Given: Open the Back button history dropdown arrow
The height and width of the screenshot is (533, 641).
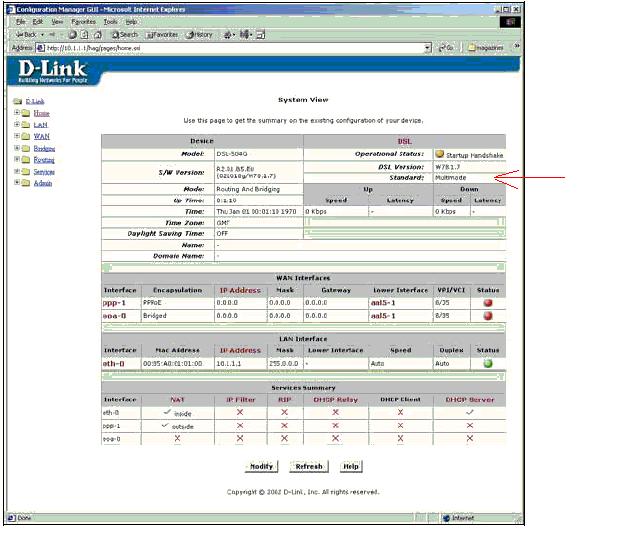Looking at the screenshot, I should (x=42, y=35).
